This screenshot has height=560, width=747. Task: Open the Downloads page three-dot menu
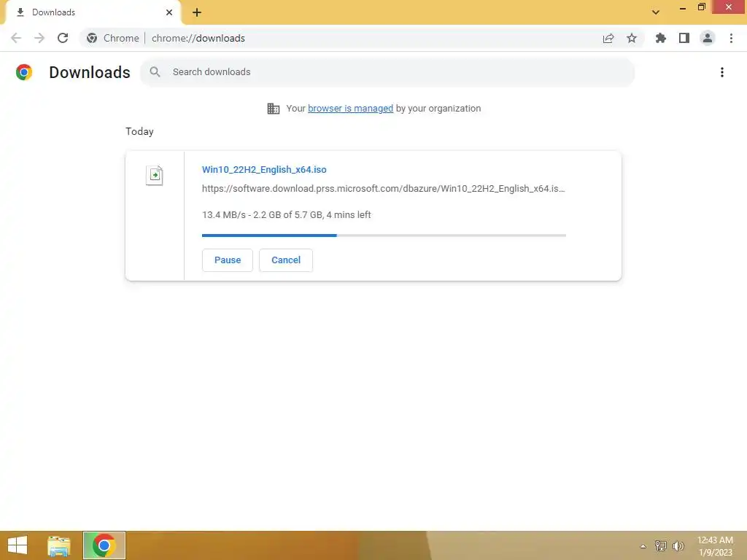[x=722, y=72]
